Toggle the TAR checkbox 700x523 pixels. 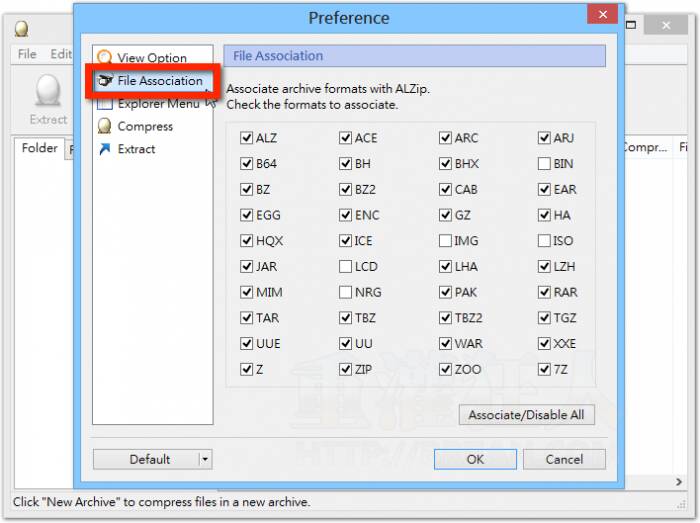click(246, 318)
